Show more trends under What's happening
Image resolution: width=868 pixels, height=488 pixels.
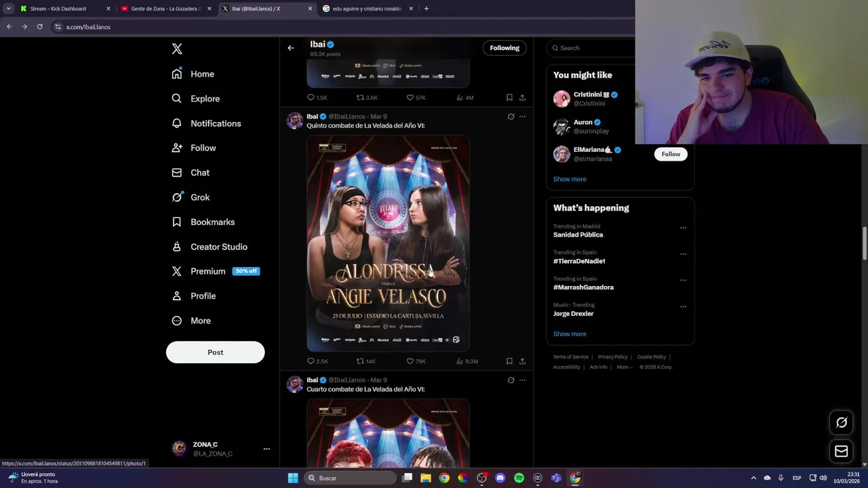click(x=570, y=334)
